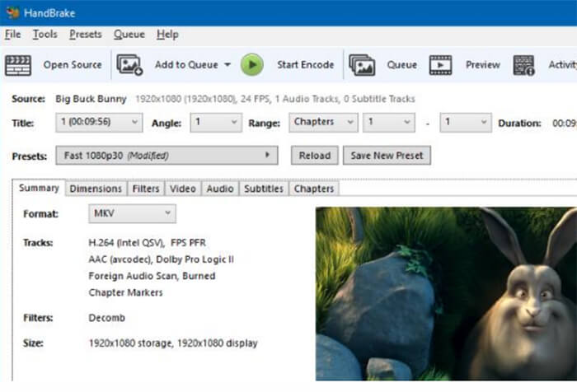The image size is (577, 392).
Task: Click the Queue toolbar label
Action: click(402, 65)
